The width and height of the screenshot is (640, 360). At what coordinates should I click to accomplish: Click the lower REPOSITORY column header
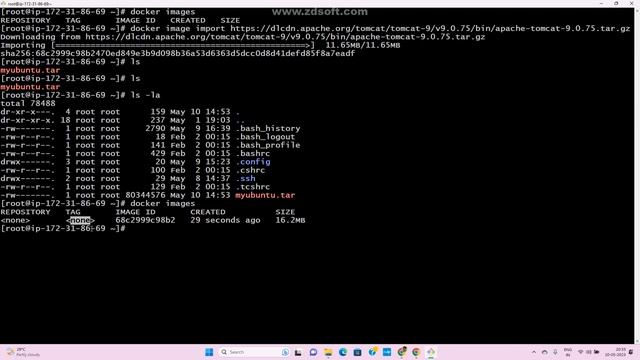25,212
